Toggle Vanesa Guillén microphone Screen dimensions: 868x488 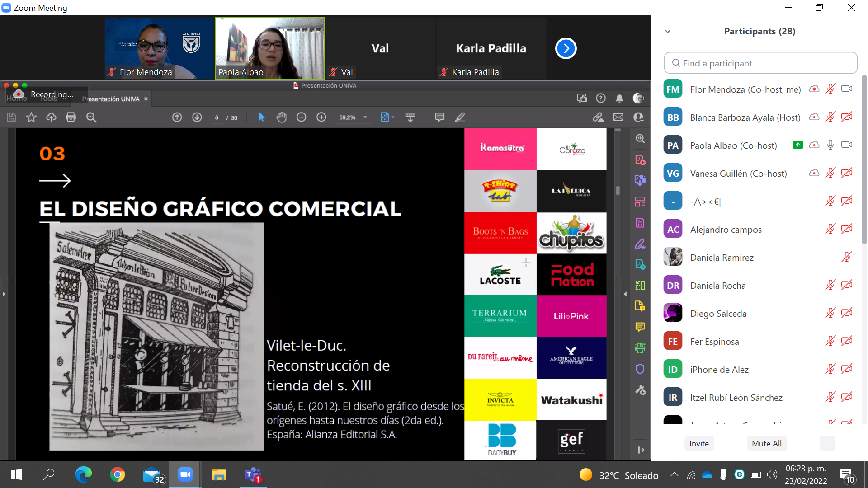[830, 173]
